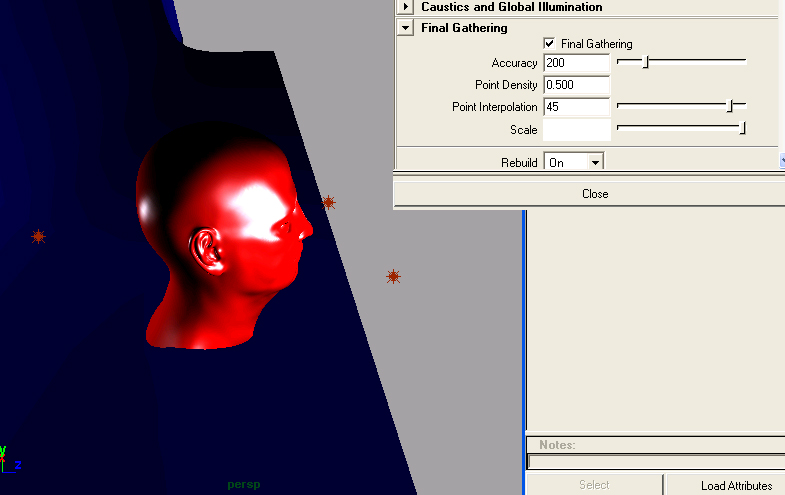Click the Notes text field
The height and width of the screenshot is (495, 785).
(657, 462)
